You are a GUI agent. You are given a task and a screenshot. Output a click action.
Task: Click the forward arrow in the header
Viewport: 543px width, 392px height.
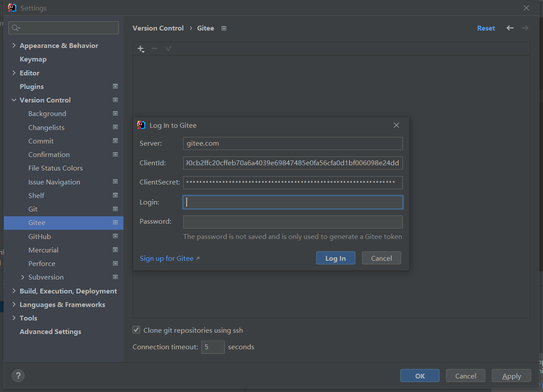tap(525, 28)
